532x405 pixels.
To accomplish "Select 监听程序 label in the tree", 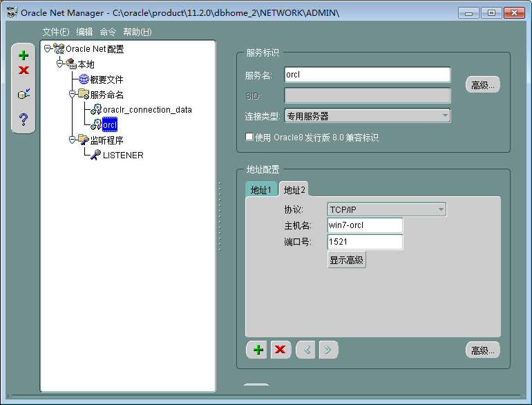I will [x=107, y=140].
